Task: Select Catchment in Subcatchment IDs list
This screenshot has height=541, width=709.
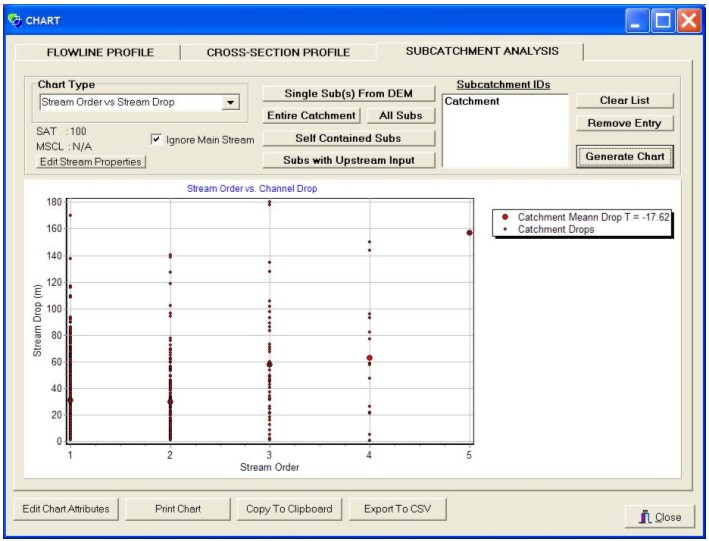Action: pos(472,101)
